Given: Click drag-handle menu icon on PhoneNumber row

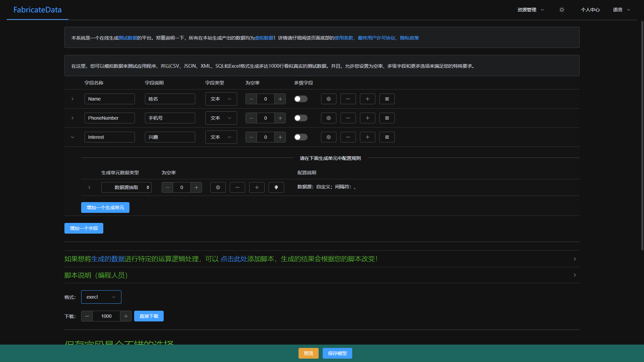Looking at the screenshot, I should [387, 118].
